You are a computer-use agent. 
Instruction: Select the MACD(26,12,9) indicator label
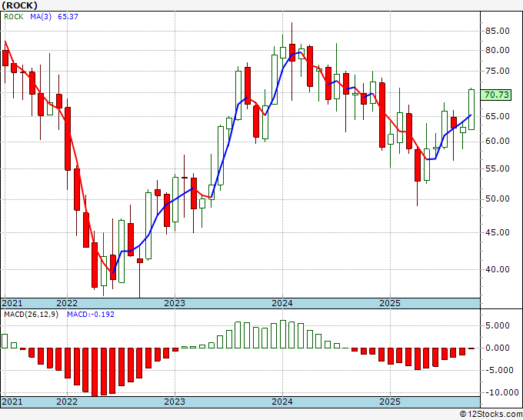click(31, 315)
